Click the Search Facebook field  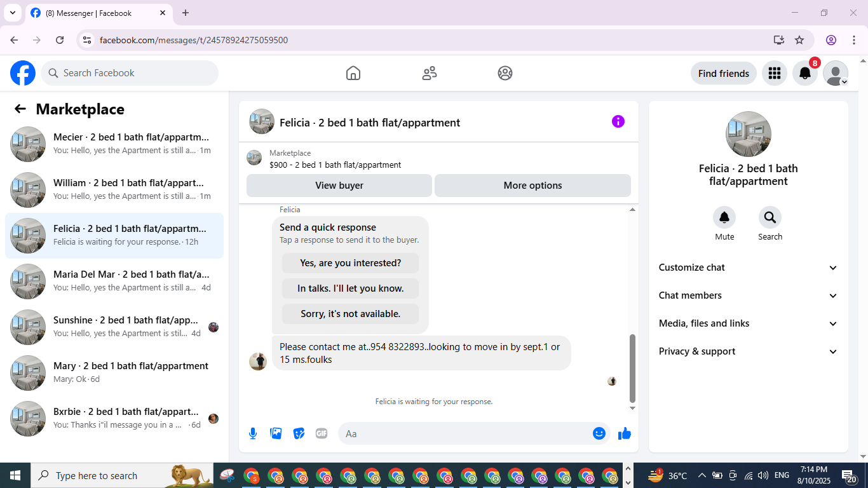click(x=130, y=73)
